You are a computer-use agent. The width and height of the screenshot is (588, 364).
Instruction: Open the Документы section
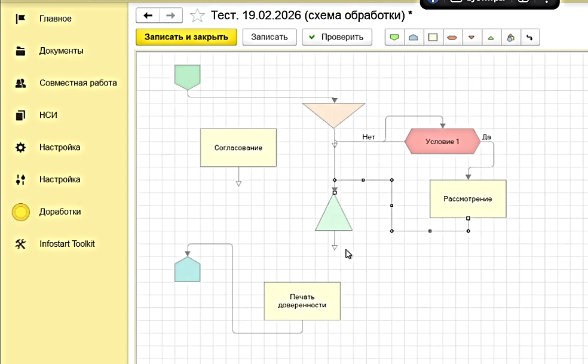[61, 51]
